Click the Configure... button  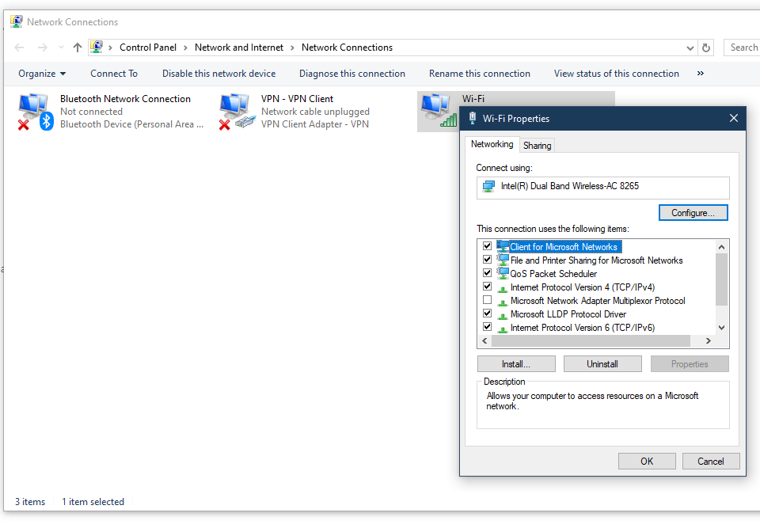[x=693, y=213]
